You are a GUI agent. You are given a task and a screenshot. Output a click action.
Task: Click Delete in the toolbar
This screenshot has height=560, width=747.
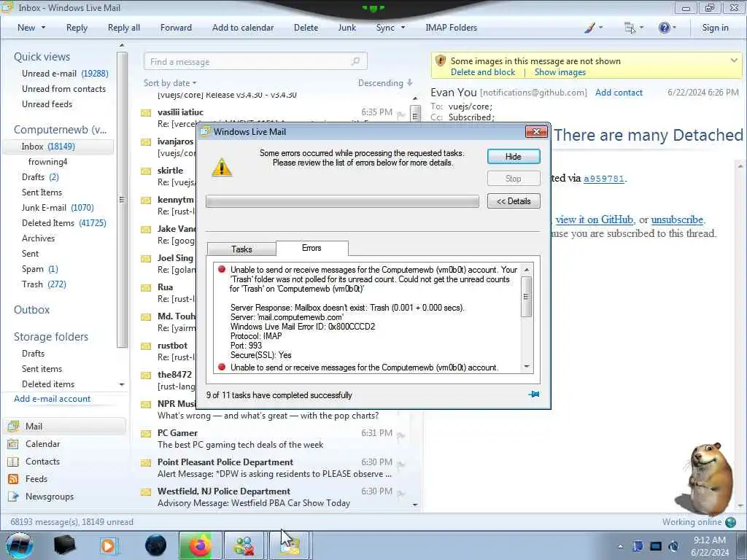(306, 28)
